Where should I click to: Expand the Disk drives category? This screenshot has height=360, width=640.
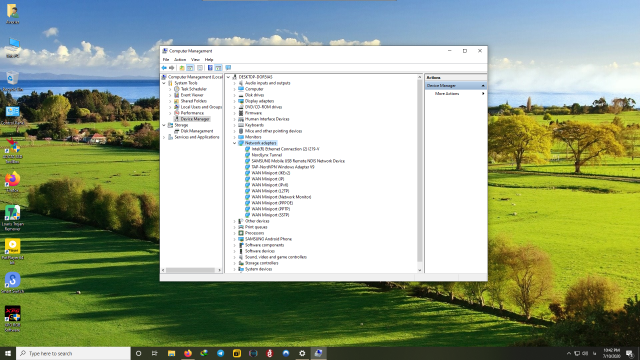click(x=235, y=95)
